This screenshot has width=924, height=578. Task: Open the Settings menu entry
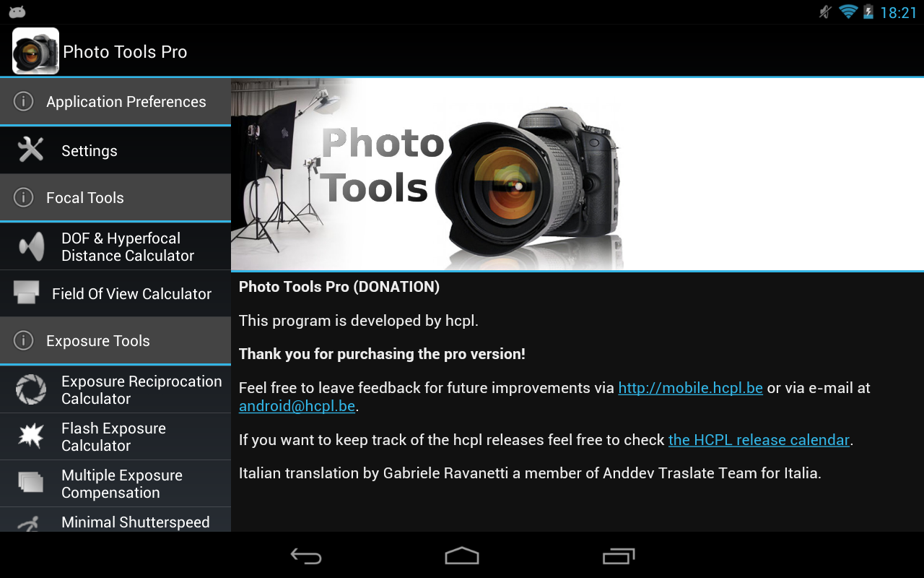89,150
